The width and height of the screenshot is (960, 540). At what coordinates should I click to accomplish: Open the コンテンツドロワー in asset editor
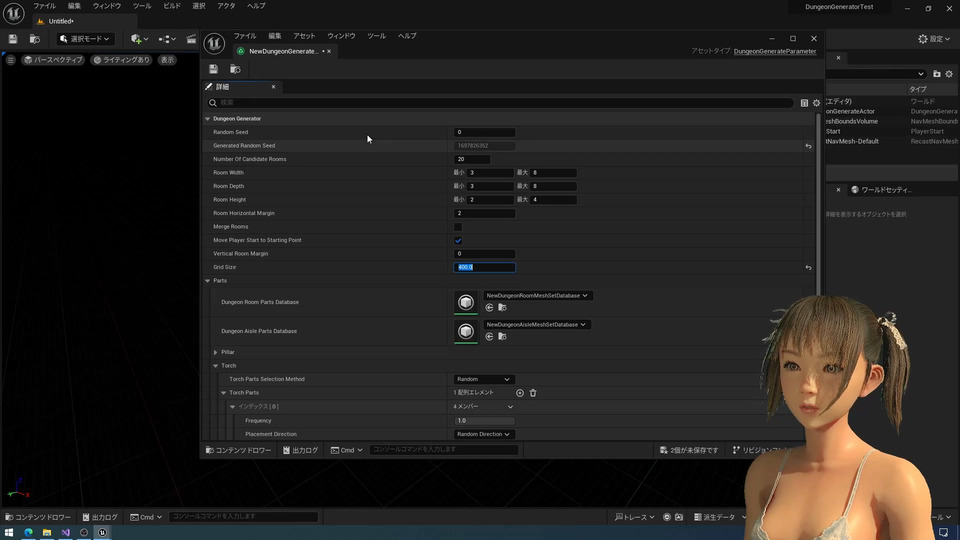(238, 450)
